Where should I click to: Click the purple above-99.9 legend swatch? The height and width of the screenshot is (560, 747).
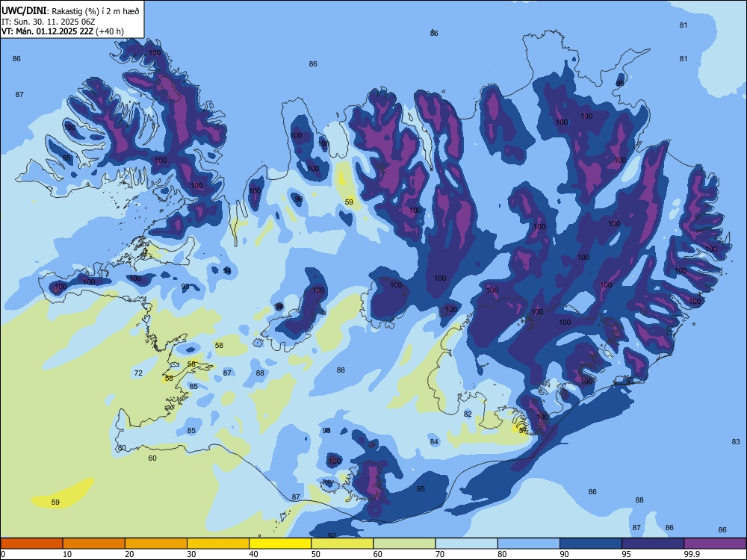pyautogui.click(x=715, y=544)
